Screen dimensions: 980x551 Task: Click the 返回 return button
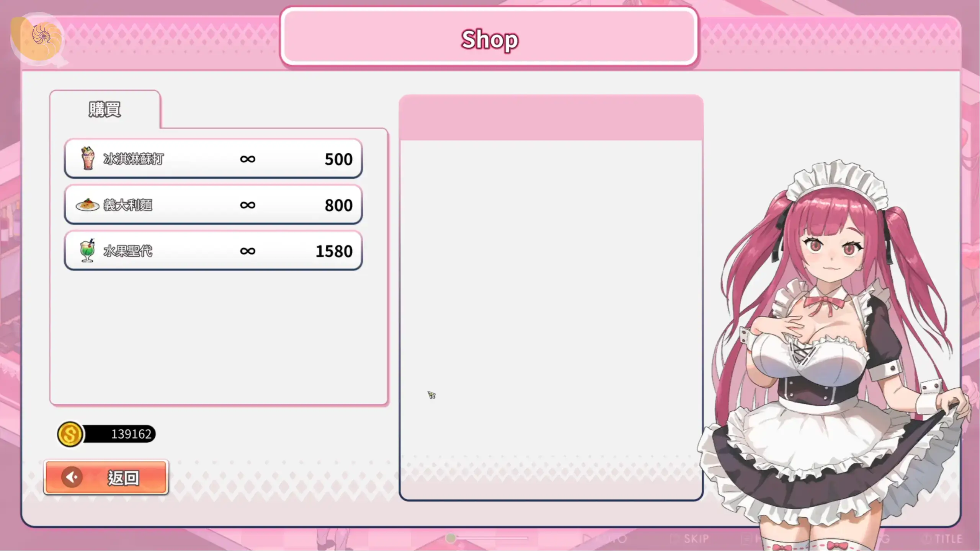coord(106,477)
